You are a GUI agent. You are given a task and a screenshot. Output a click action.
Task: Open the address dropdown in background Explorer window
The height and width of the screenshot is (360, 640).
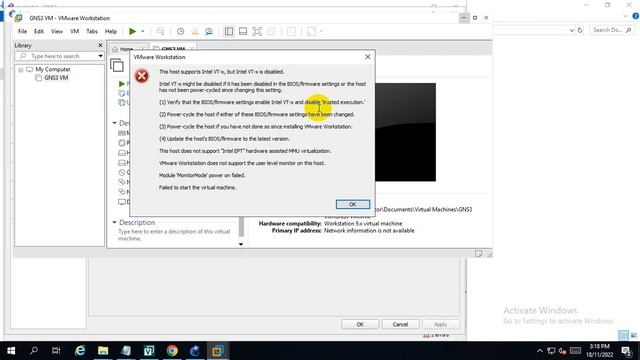571,30
